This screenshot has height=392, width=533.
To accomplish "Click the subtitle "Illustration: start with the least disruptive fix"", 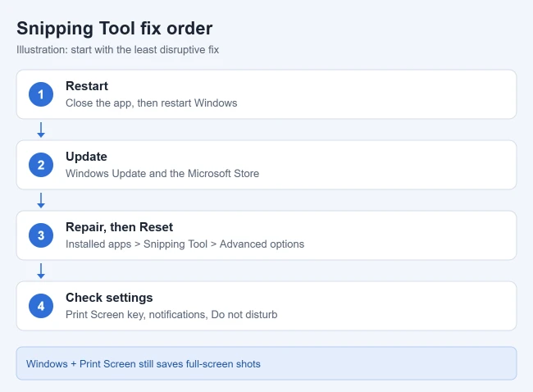I will point(117,50).
